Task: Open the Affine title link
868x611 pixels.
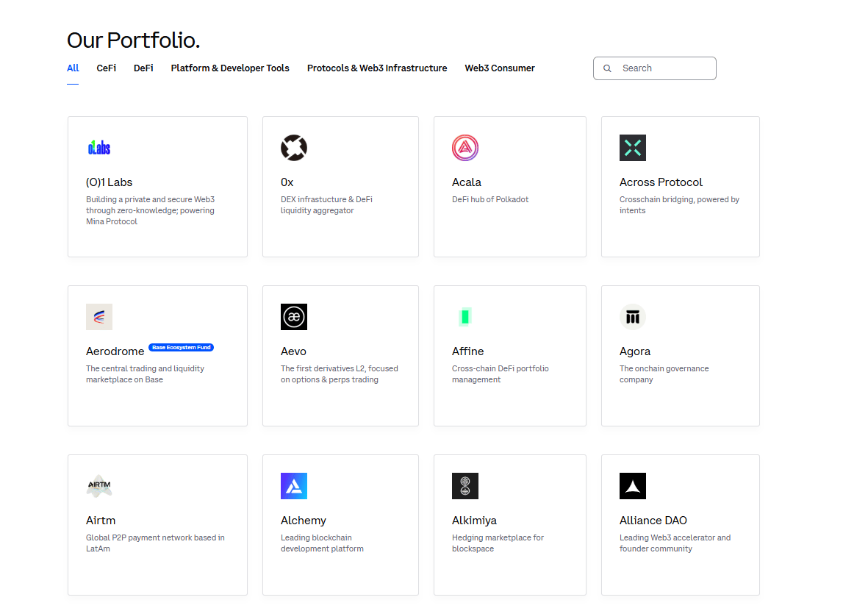Action: click(x=467, y=351)
